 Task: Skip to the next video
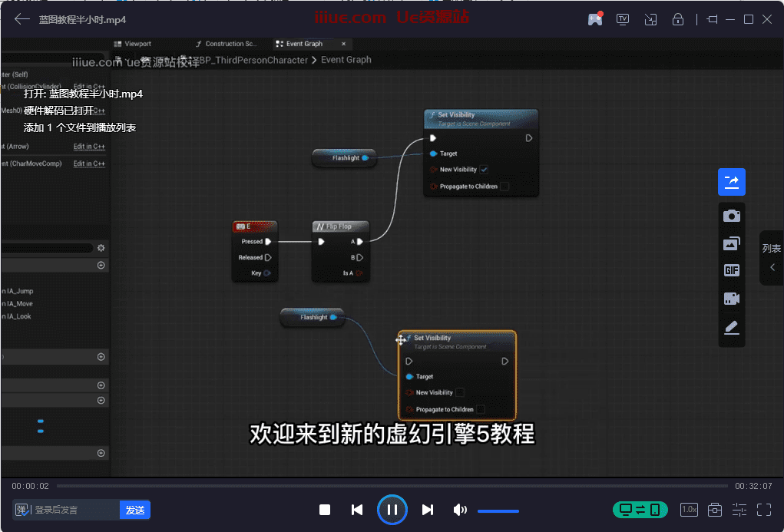coord(428,510)
